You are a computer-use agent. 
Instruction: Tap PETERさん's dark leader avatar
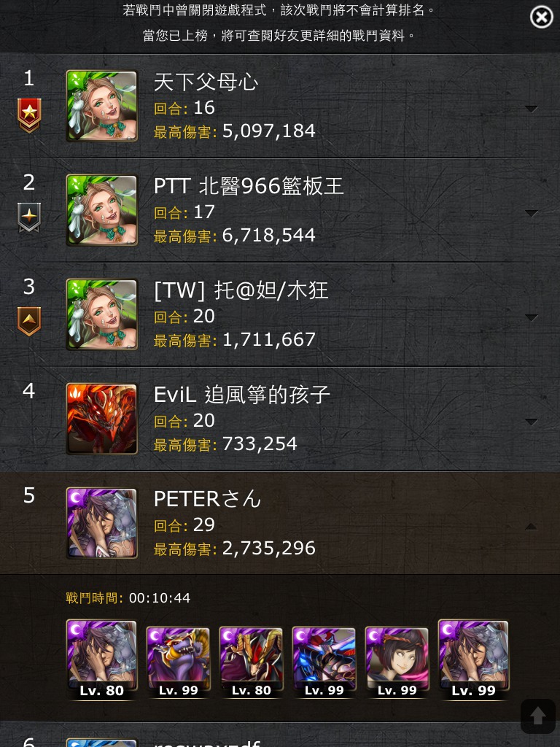(x=102, y=523)
